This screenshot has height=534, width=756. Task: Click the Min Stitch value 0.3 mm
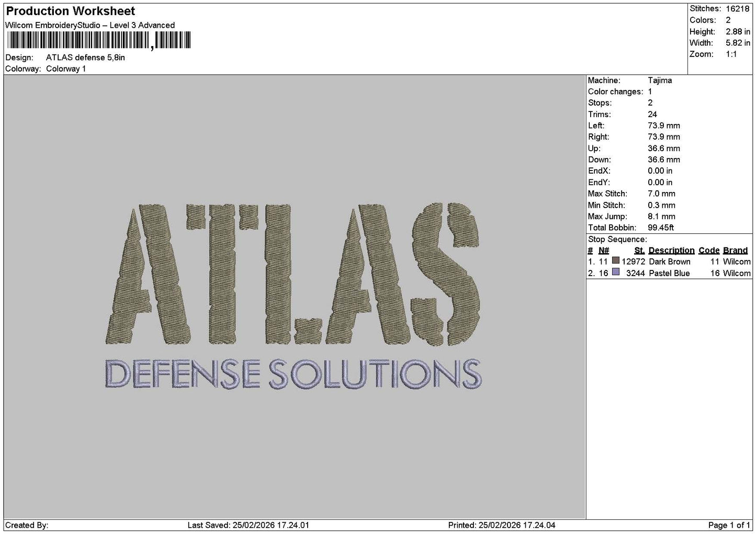(x=662, y=205)
